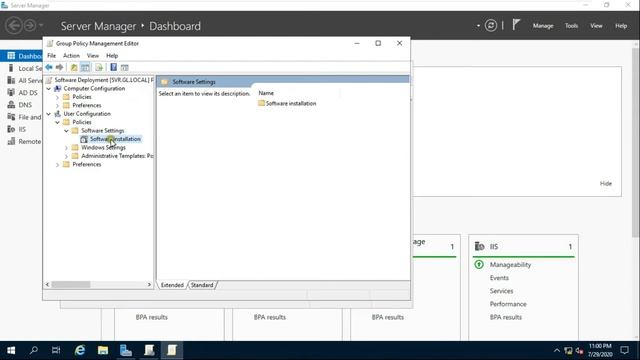Click the Forward arrow in Group Policy toolbar
The height and width of the screenshot is (360, 640).
(x=60, y=67)
